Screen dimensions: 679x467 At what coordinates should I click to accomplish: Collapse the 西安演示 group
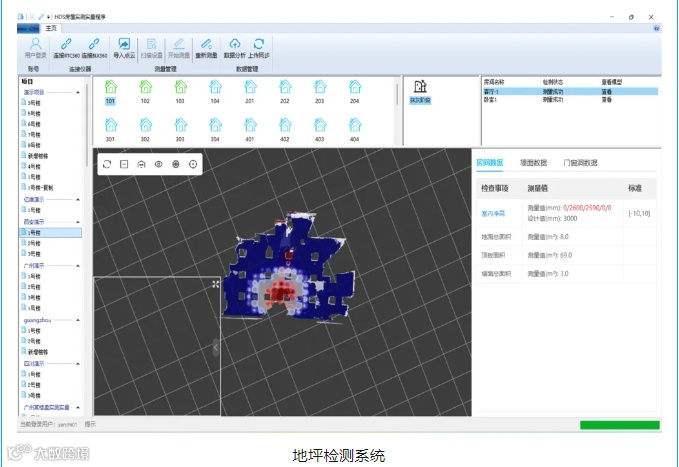78,222
